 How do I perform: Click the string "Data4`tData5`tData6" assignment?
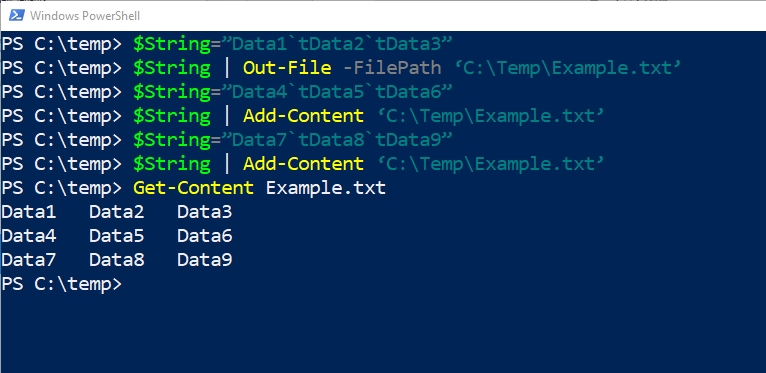337,92
